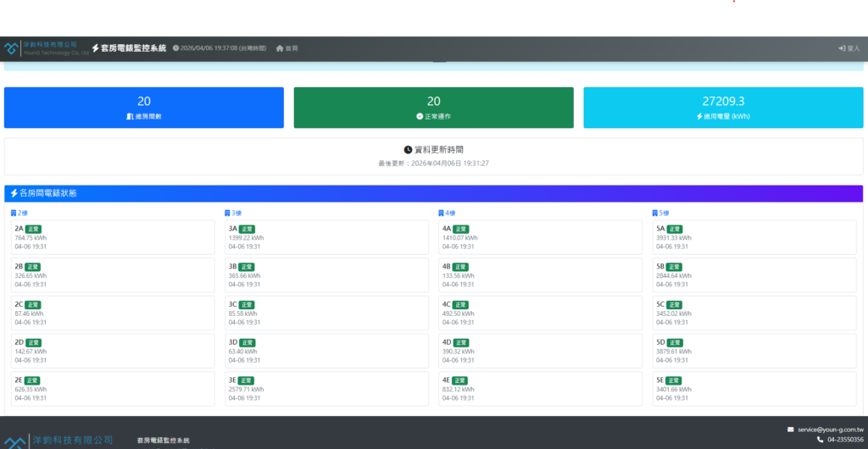
Task: Open room 4B meter card
Action: (x=540, y=275)
